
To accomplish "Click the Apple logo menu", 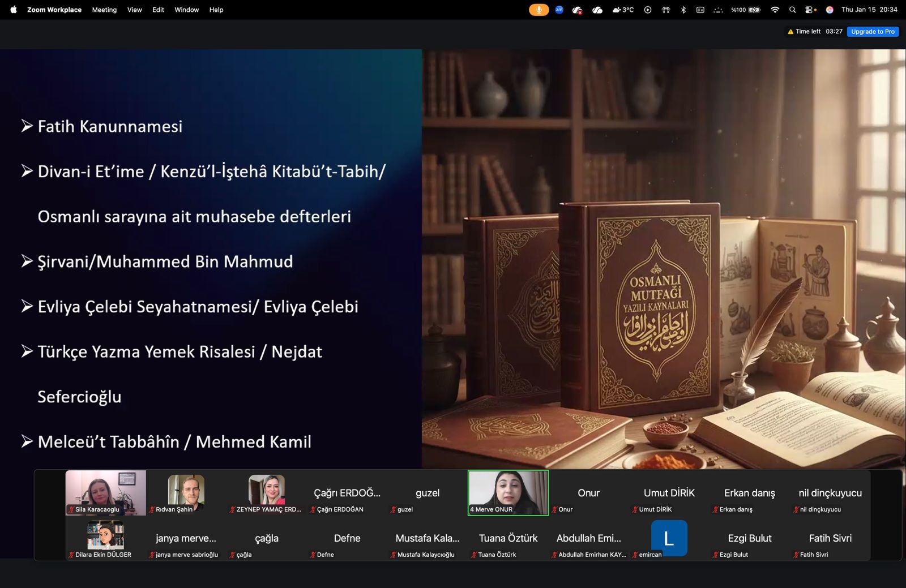I will click(x=14, y=10).
